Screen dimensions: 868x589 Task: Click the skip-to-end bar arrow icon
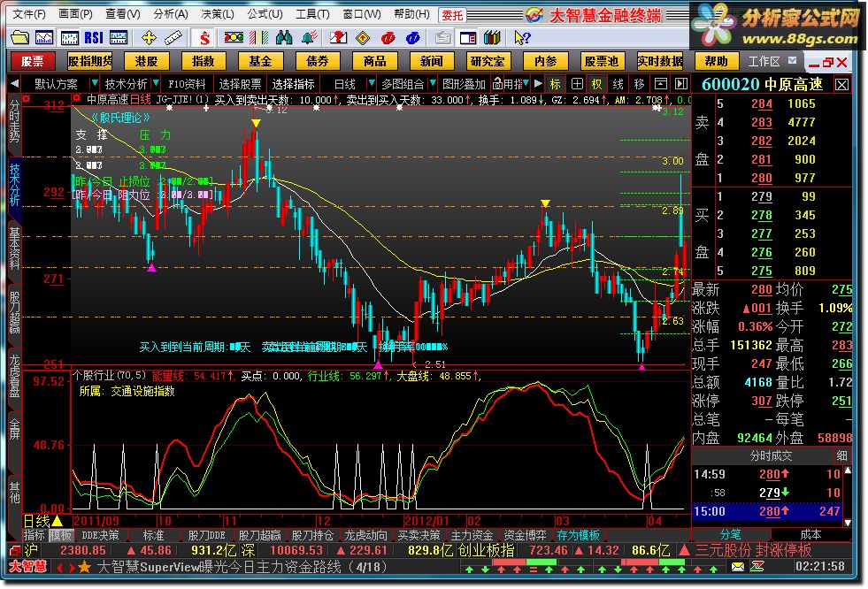pos(681,84)
